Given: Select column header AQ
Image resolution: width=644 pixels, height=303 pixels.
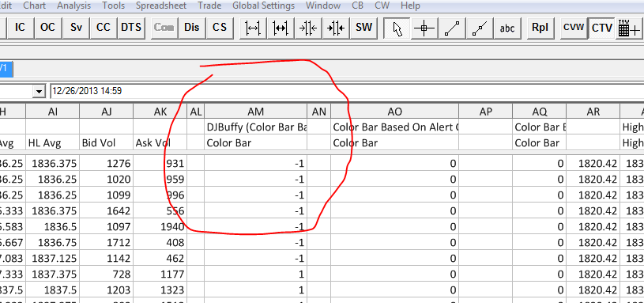Looking at the screenshot, I should pos(539,112).
